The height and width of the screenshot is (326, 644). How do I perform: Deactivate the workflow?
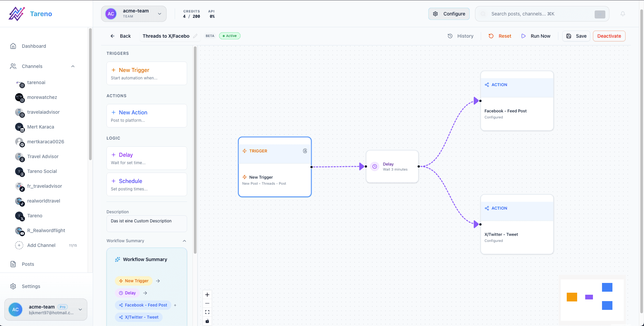click(609, 36)
